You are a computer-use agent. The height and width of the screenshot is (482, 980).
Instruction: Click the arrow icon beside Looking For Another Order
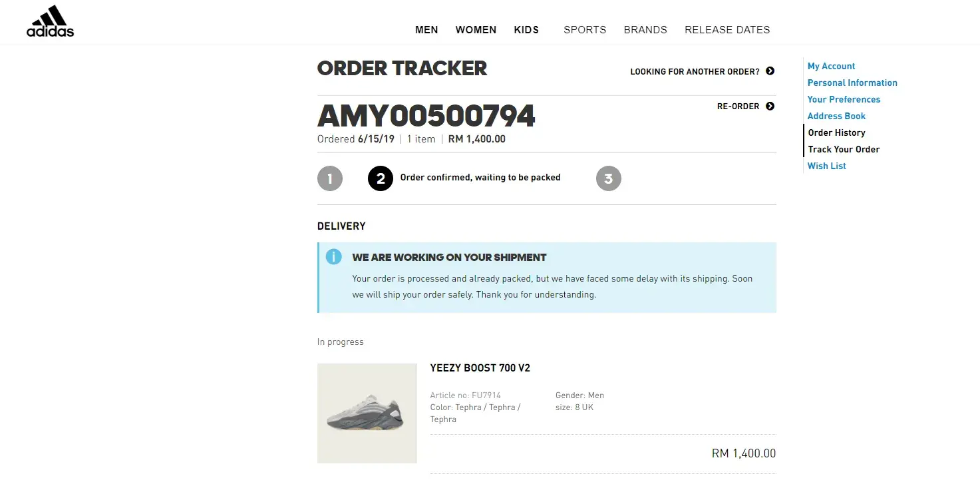click(770, 71)
